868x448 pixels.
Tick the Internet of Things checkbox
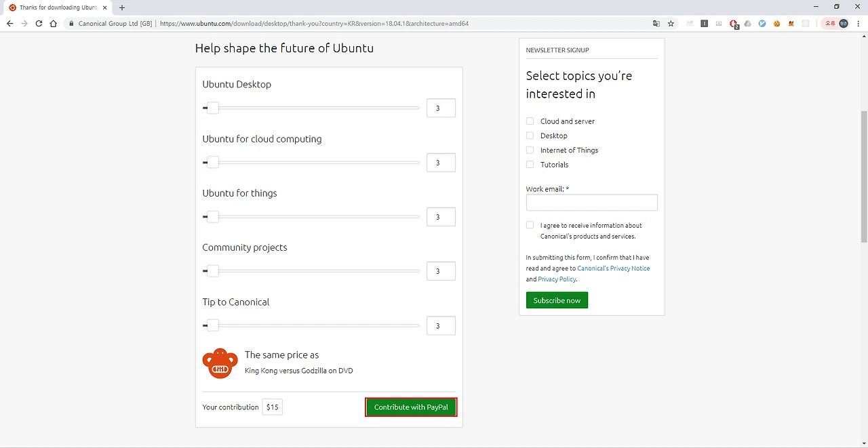(x=530, y=150)
